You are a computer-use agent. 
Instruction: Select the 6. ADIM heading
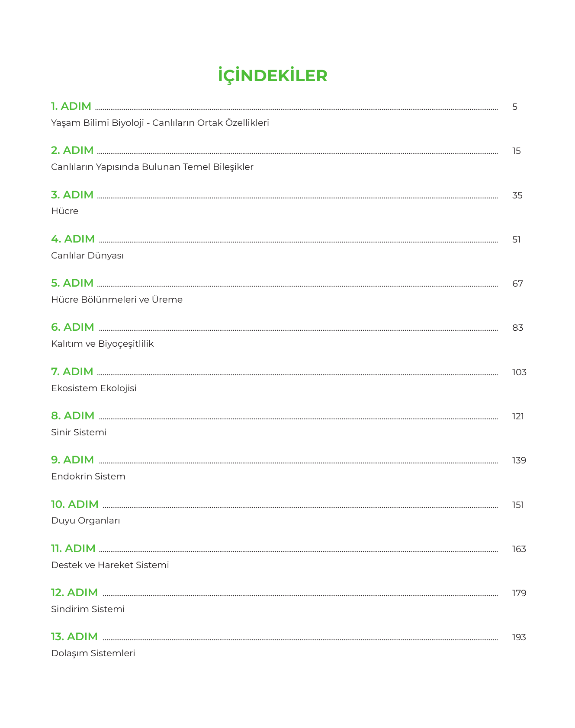72,327
